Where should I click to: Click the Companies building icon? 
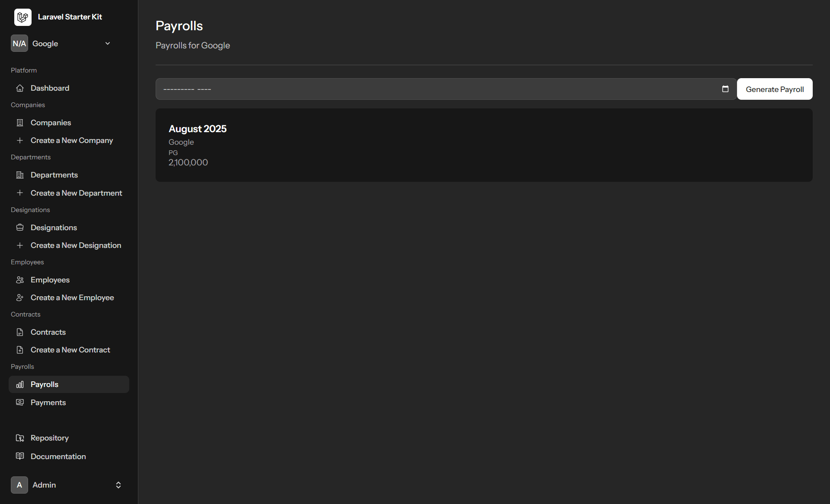pos(20,123)
